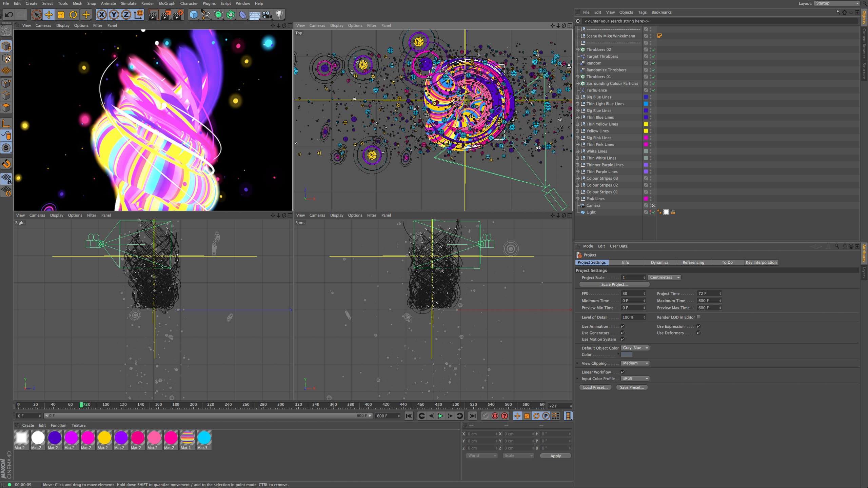Enable Render LOD in Editor
The height and width of the screenshot is (488, 868).
tap(698, 317)
